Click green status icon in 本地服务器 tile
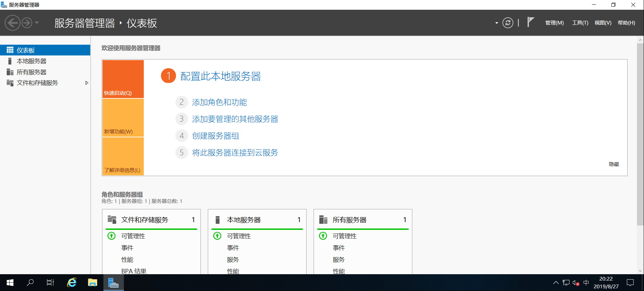Screen dimensions: 644x291 click(217, 236)
